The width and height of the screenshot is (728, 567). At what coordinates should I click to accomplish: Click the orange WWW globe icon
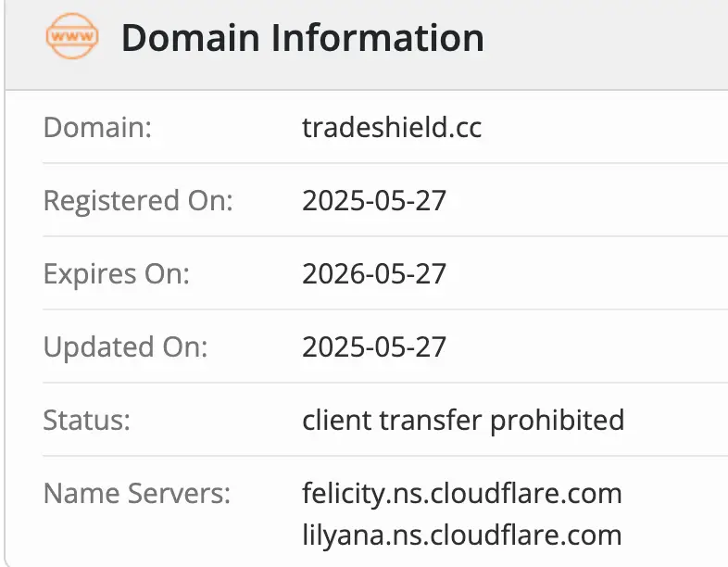click(x=71, y=38)
